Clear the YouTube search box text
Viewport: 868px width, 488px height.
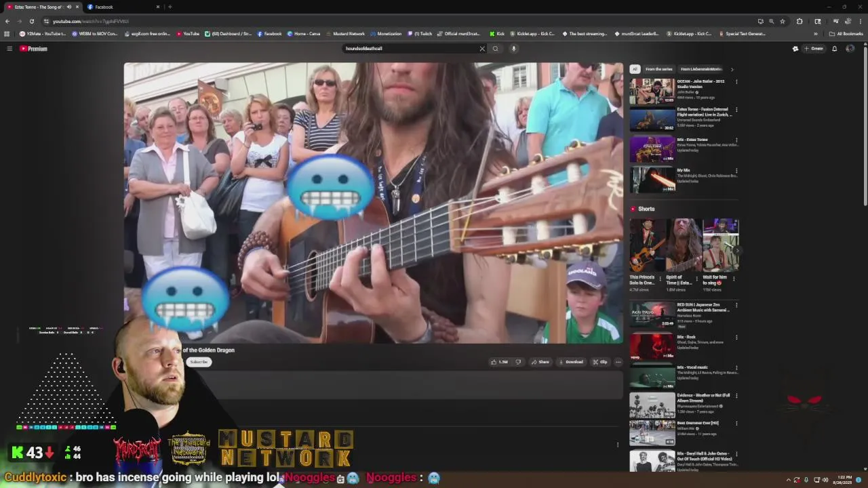[x=482, y=49]
